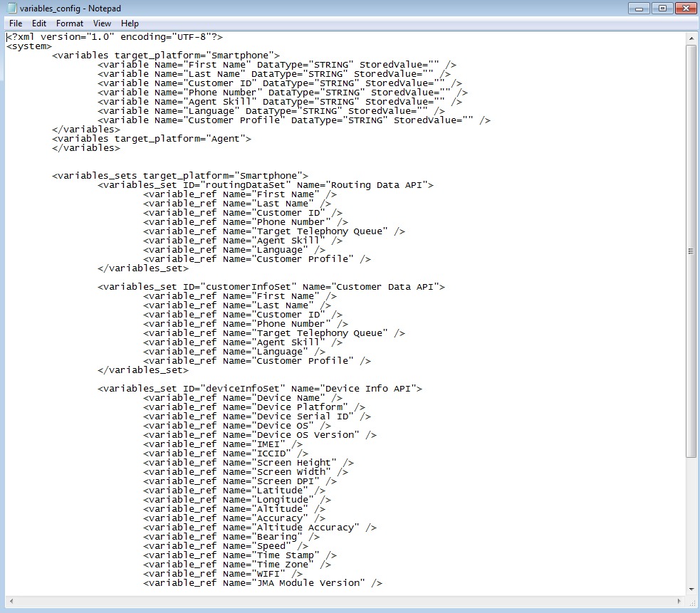Viewport: 700px width, 613px height.
Task: Open the View menu
Action: 102,23
